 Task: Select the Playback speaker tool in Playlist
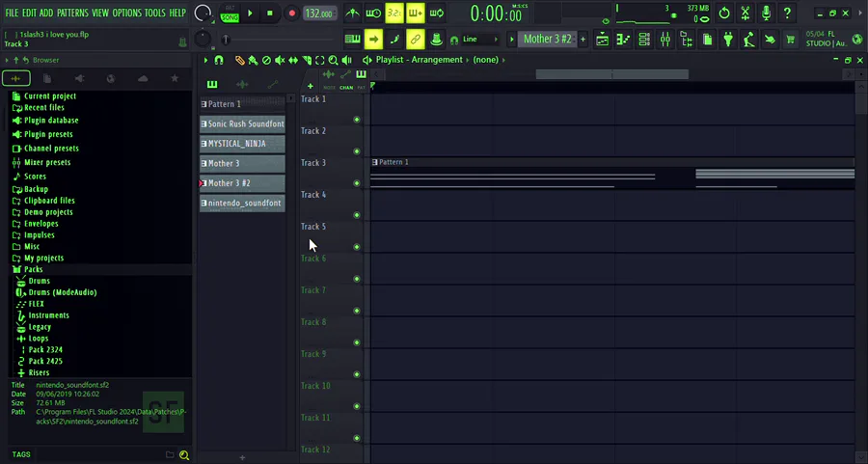(346, 61)
